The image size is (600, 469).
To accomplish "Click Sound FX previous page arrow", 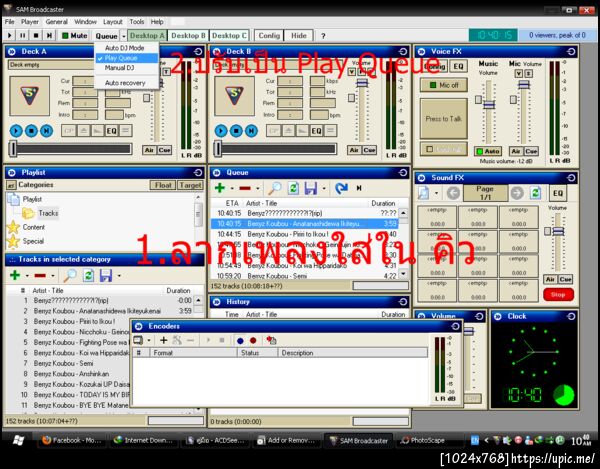I will pos(453,193).
